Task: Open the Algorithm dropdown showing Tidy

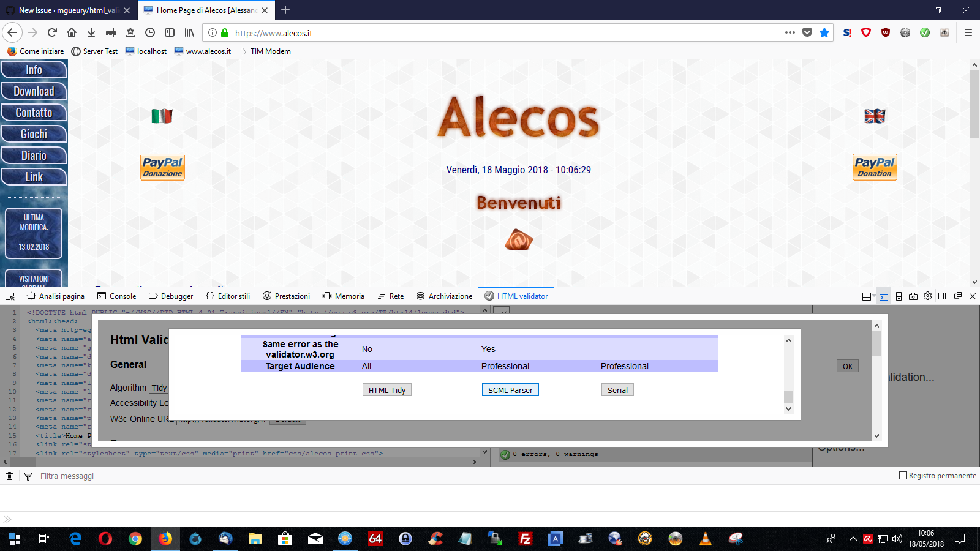Action: point(159,388)
